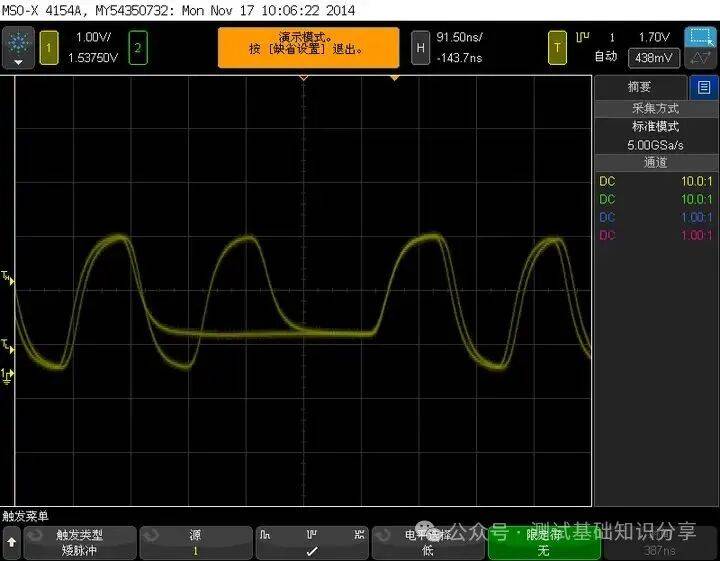Toggle the green channel 2 badge
720x561 pixels.
(x=138, y=46)
